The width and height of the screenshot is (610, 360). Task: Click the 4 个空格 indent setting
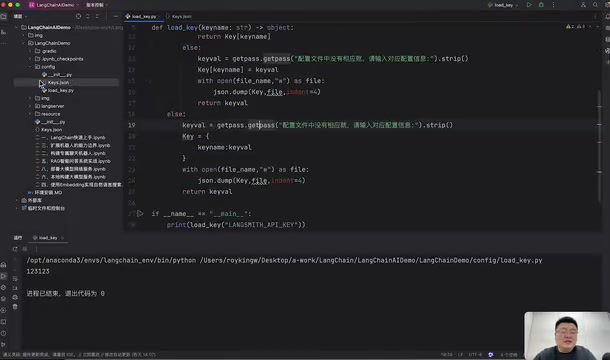coord(509,355)
